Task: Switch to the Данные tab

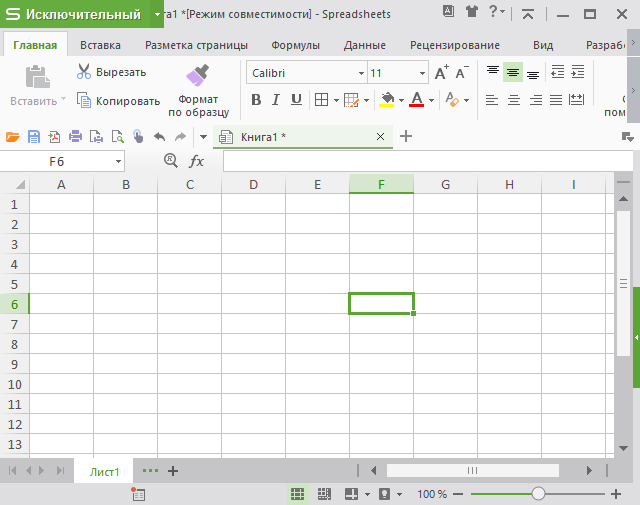Action: [364, 45]
